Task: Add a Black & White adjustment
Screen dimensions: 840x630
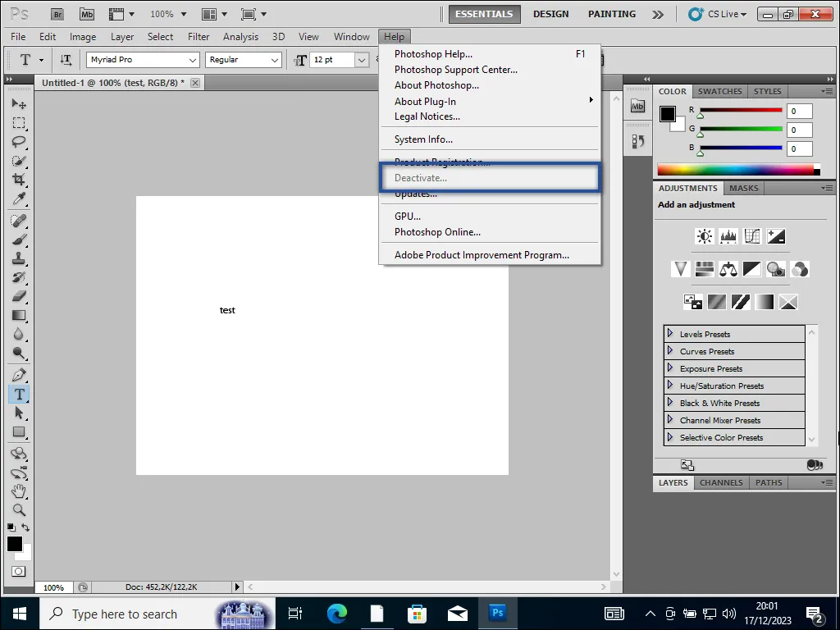Action: tap(752, 269)
